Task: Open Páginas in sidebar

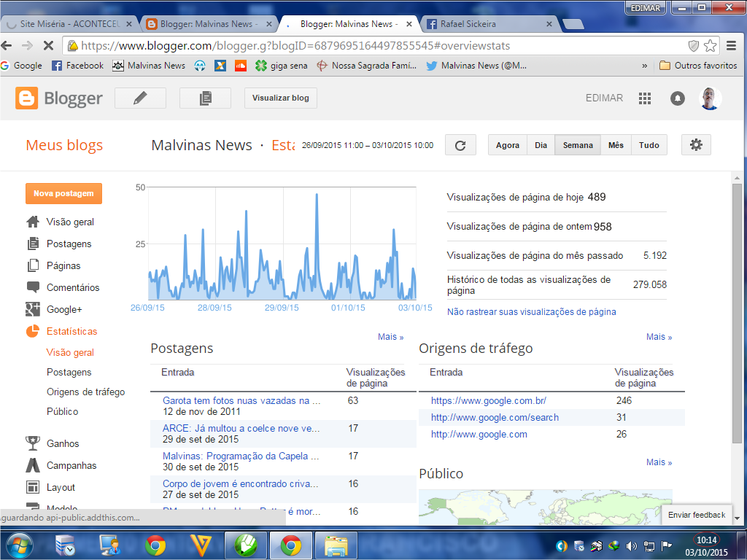Action: [x=63, y=265]
